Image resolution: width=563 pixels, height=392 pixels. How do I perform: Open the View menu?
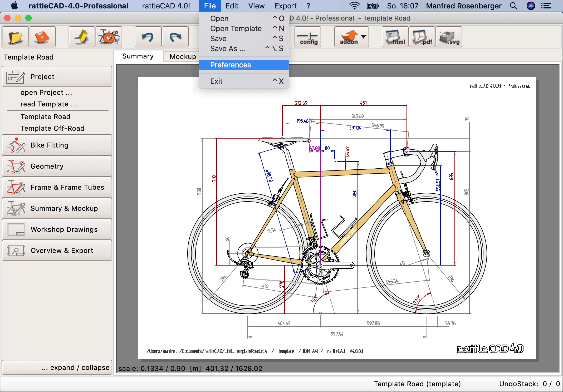point(256,6)
